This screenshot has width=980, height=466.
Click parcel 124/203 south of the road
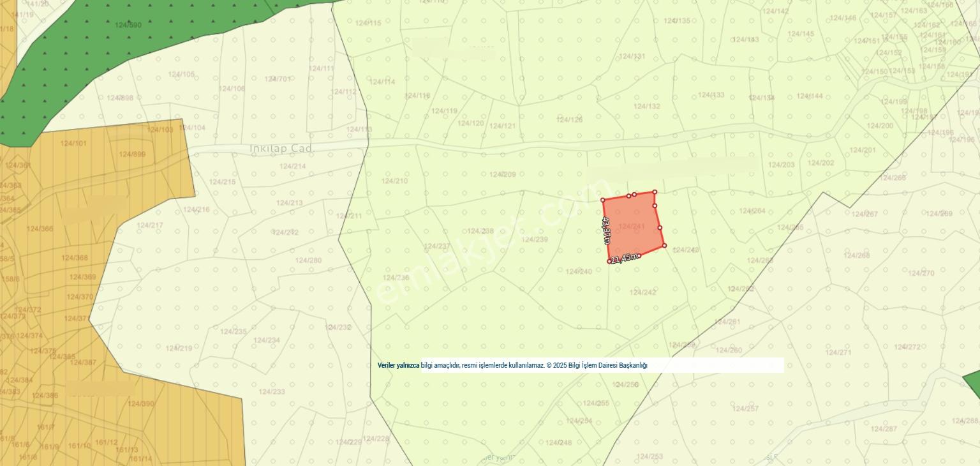[x=782, y=165]
